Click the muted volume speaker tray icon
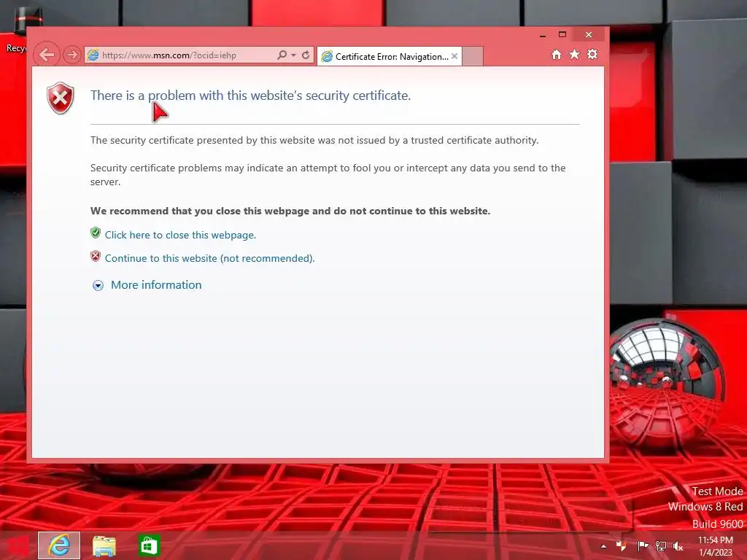 678,545
